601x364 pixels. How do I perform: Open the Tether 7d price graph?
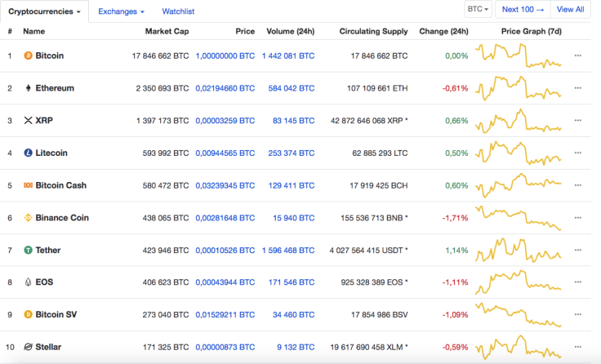519,250
